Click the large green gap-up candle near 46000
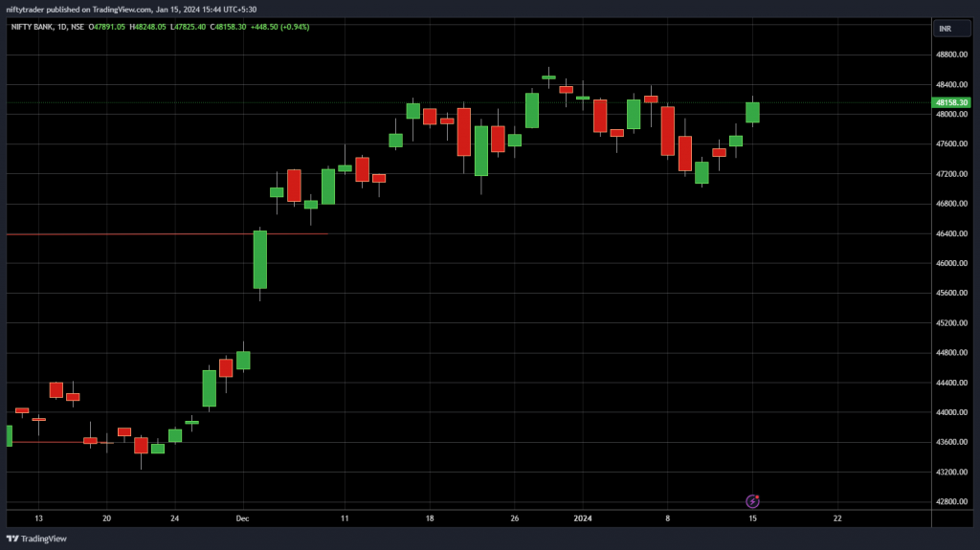This screenshot has width=980, height=550. [260, 260]
